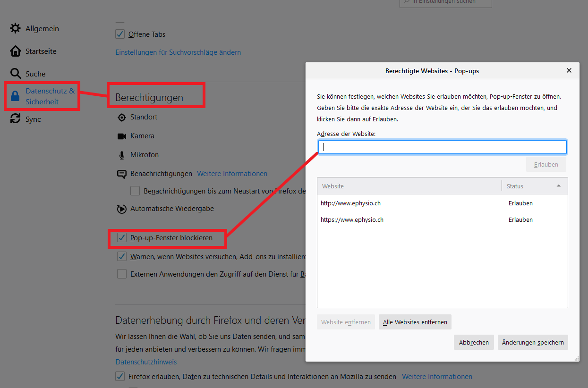Enable Benachrichtigungen bis zum Neustart checkbox
The width and height of the screenshot is (588, 388).
click(135, 191)
